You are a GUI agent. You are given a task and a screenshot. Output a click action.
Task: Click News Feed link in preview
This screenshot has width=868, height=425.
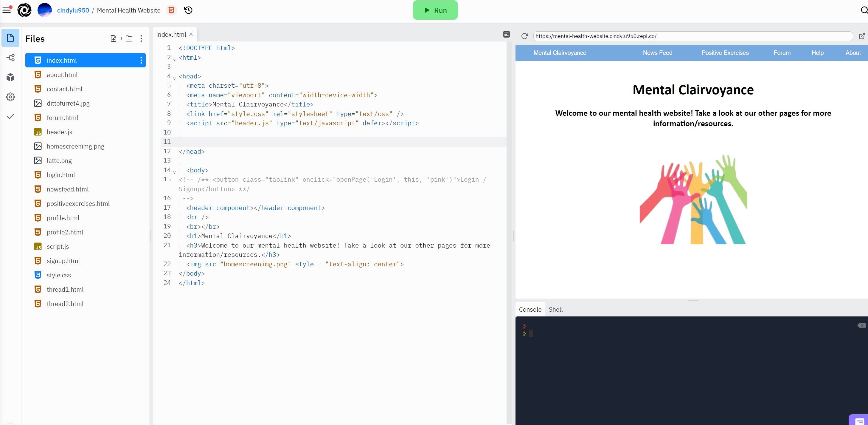click(657, 52)
